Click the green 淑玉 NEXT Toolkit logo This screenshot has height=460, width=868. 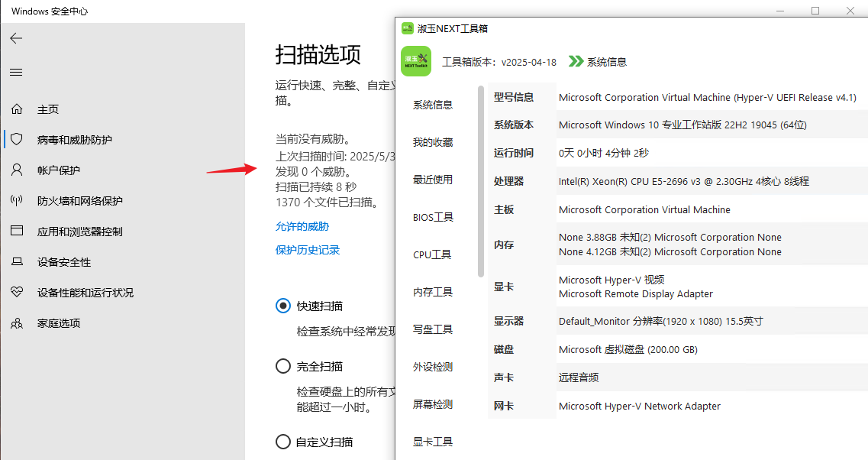(x=416, y=61)
